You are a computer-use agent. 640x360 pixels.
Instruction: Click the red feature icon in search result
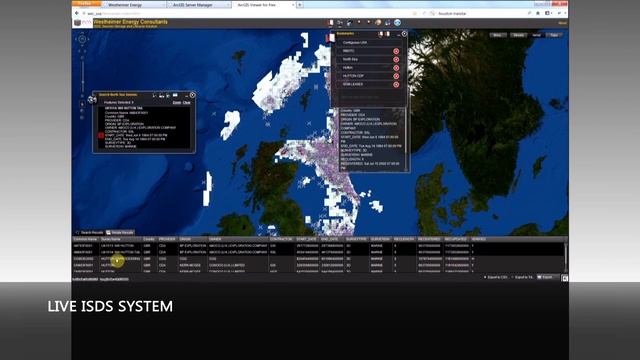tap(101, 136)
